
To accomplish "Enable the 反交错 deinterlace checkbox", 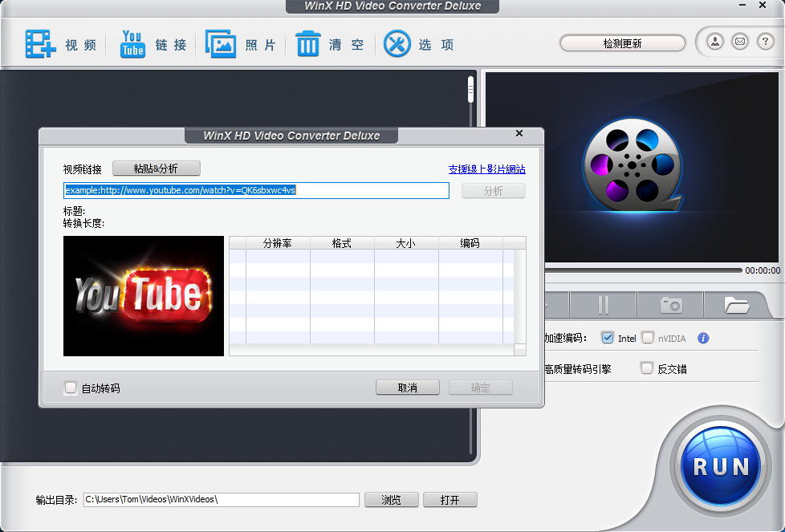I will [647, 368].
